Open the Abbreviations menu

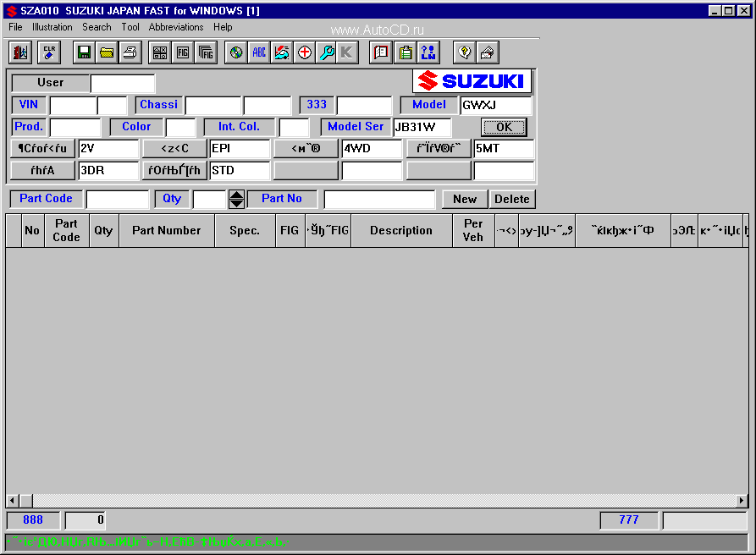point(176,27)
